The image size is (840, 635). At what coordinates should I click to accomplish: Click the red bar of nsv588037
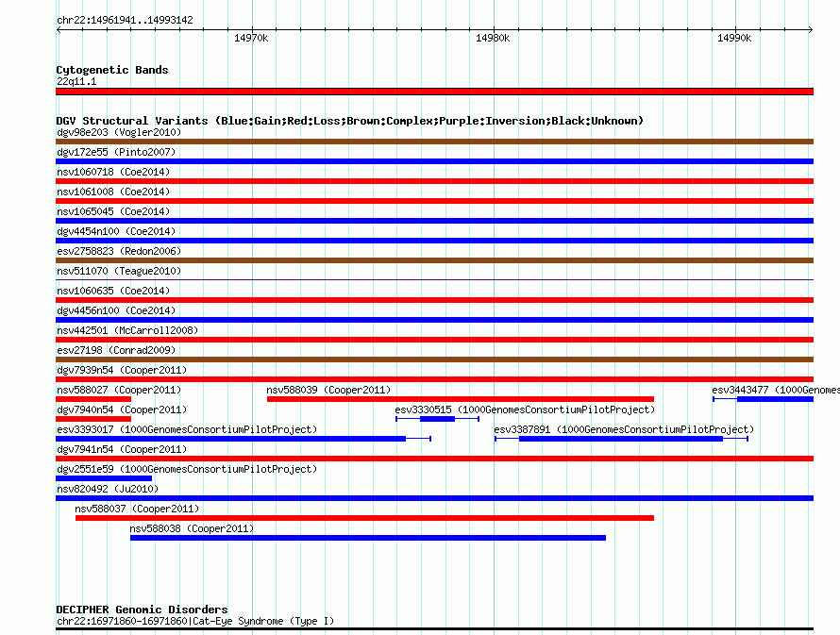[x=365, y=518]
